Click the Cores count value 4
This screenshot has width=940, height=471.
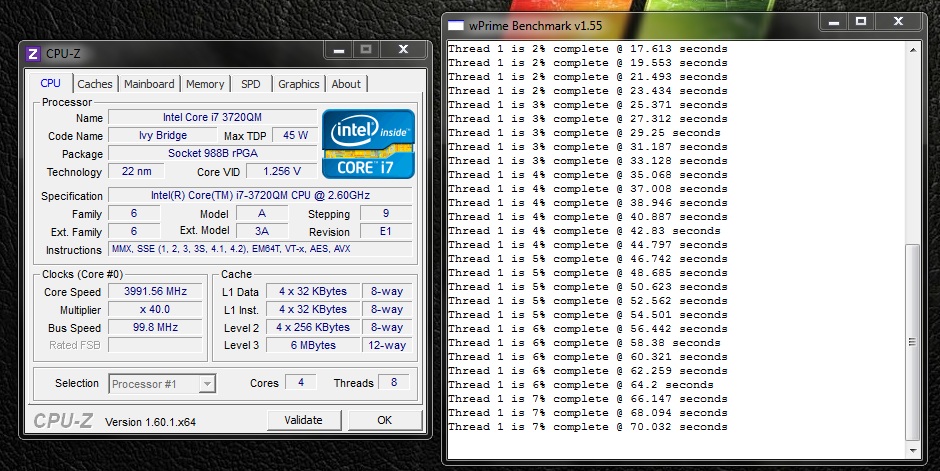[300, 382]
